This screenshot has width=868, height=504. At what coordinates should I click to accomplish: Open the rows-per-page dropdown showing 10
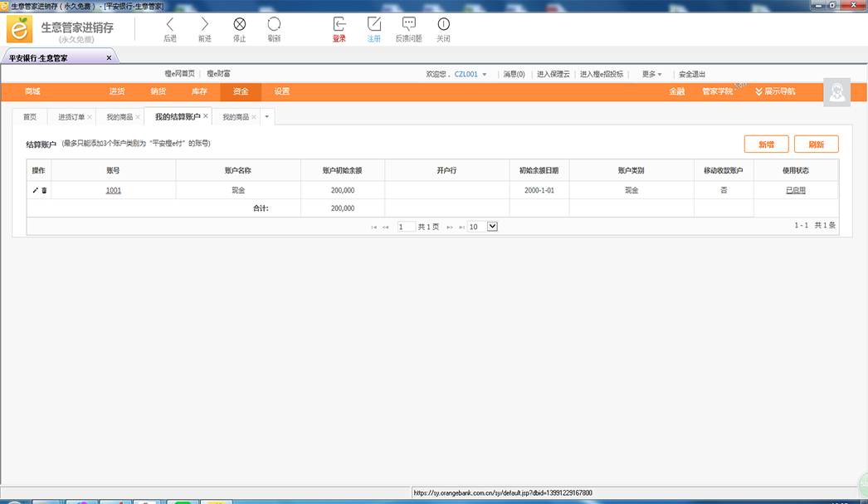(491, 226)
